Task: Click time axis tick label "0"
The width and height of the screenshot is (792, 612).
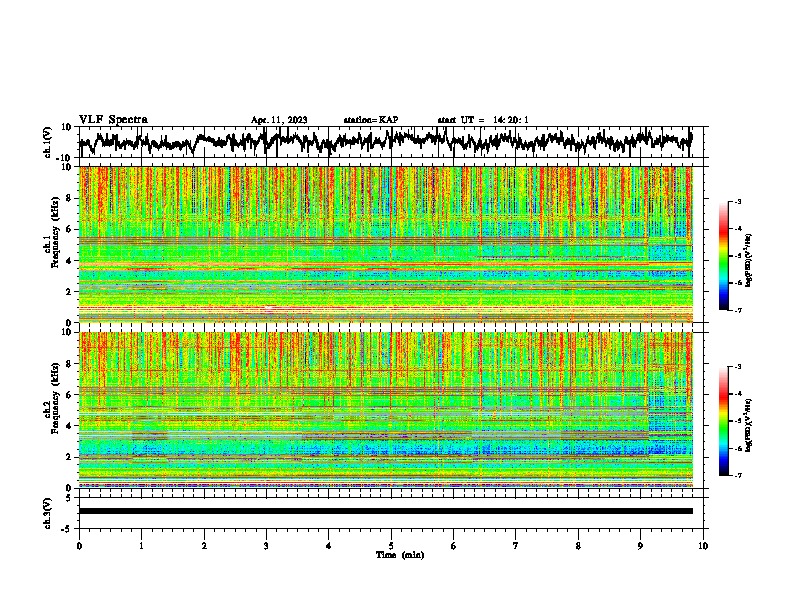Action: 79,546
